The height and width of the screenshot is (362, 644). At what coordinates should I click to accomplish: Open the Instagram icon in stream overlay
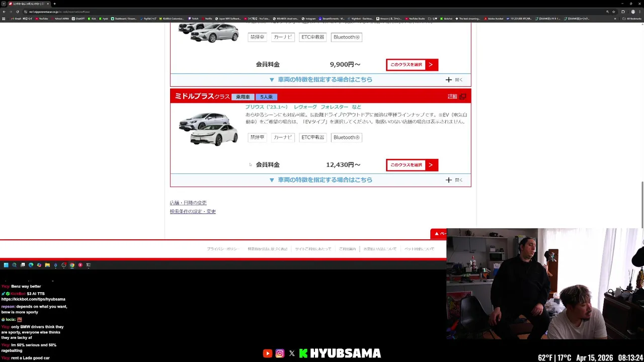click(x=280, y=353)
